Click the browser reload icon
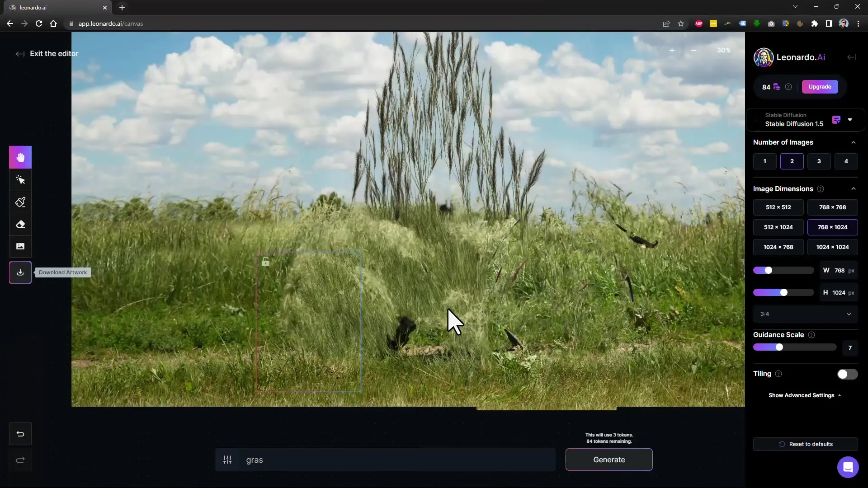The image size is (868, 488). click(x=39, y=23)
